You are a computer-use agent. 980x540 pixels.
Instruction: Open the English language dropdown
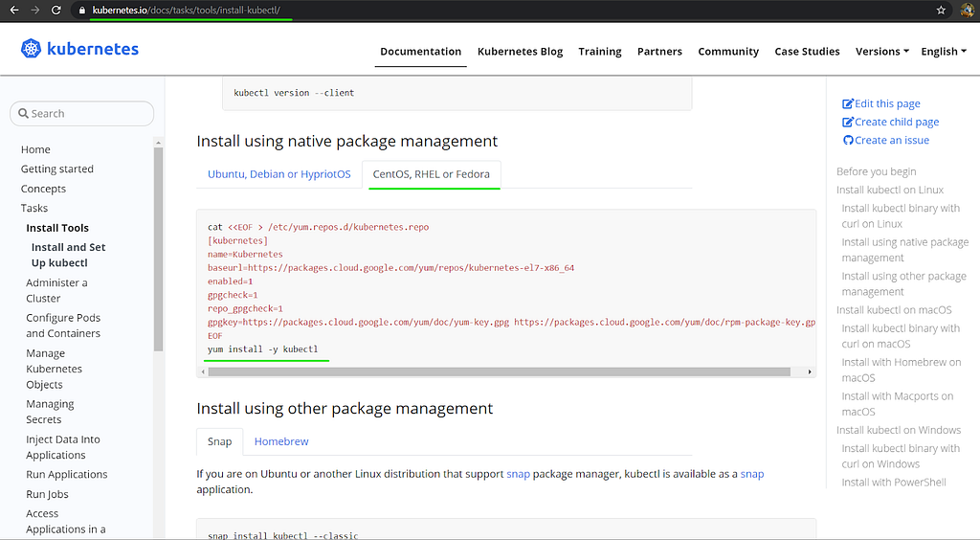943,52
